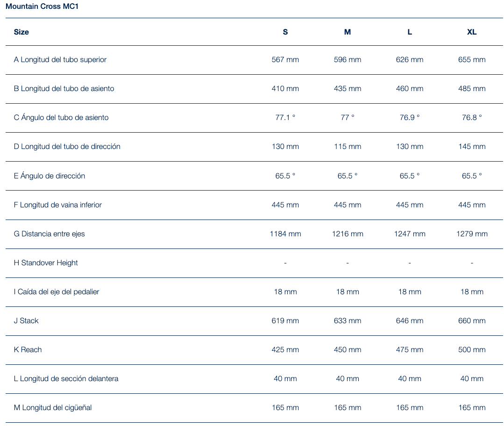Click the 'A Longitud del tubo superior' row label
504x426 pixels.
point(60,59)
